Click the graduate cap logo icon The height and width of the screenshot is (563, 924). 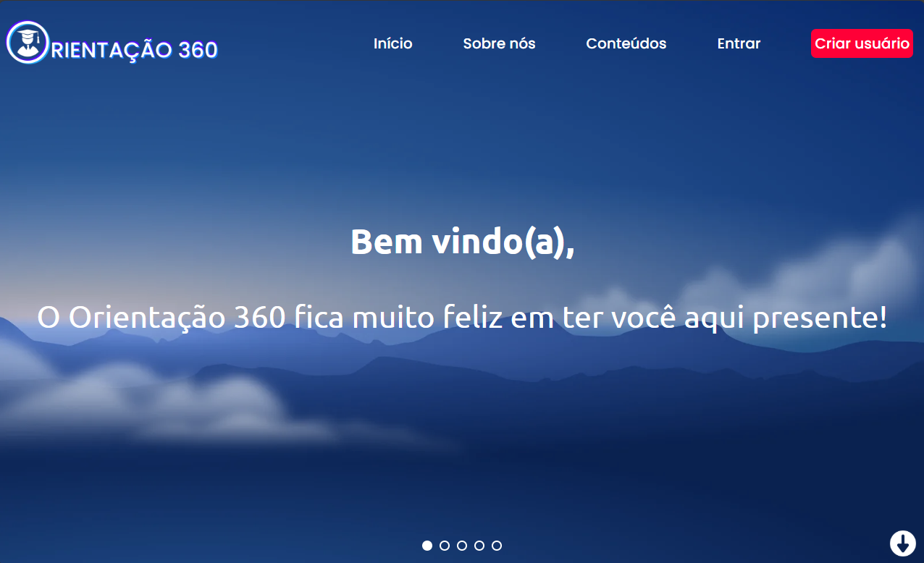pyautogui.click(x=27, y=43)
